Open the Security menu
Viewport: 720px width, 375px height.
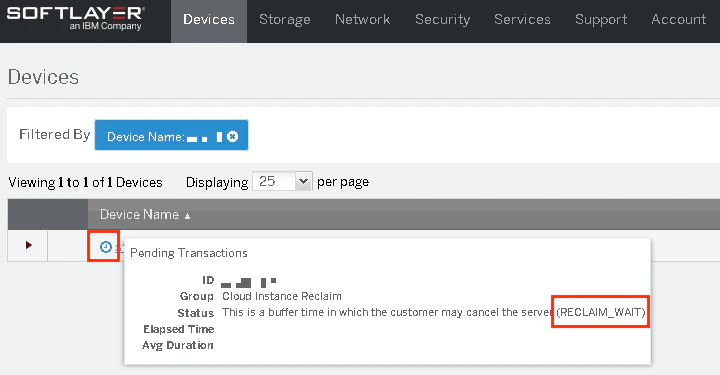pyautogui.click(x=443, y=19)
